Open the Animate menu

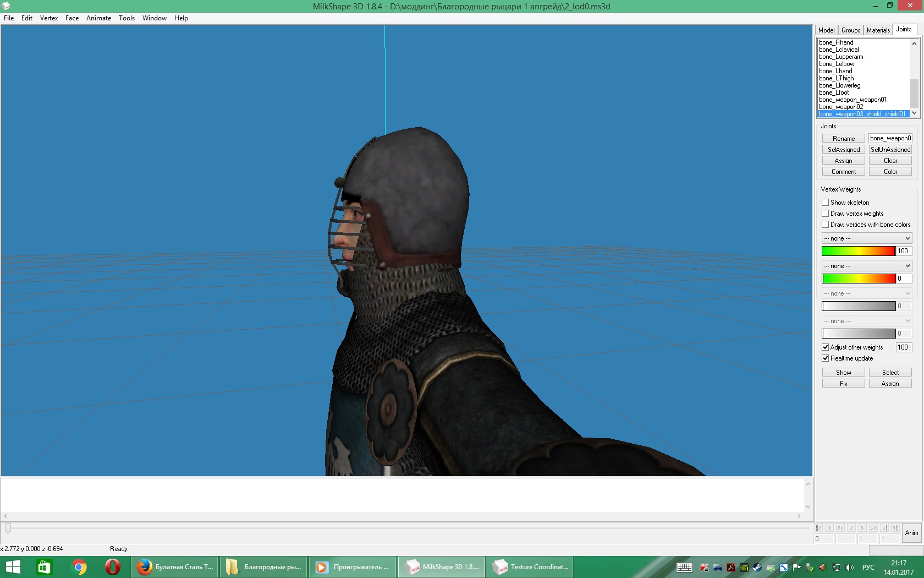coord(99,18)
